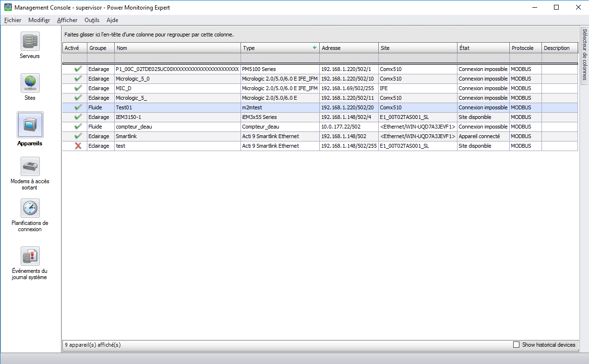589x364 pixels.
Task: Select the compteur_deau device row
Action: tap(178, 127)
